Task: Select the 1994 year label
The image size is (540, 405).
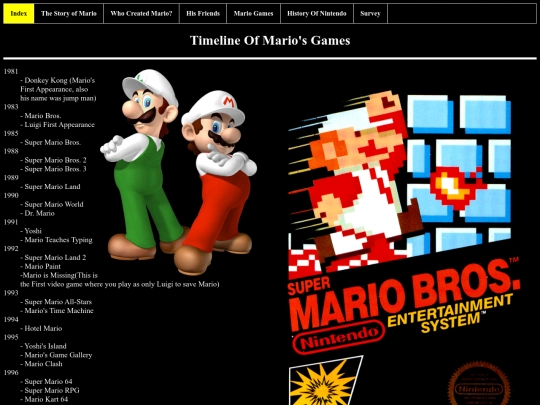Action: coord(11,320)
